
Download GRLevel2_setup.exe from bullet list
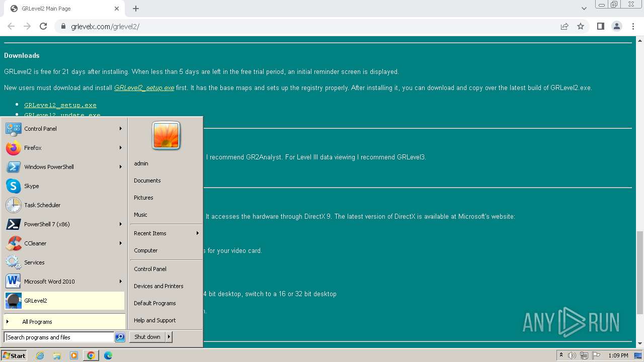60,105
